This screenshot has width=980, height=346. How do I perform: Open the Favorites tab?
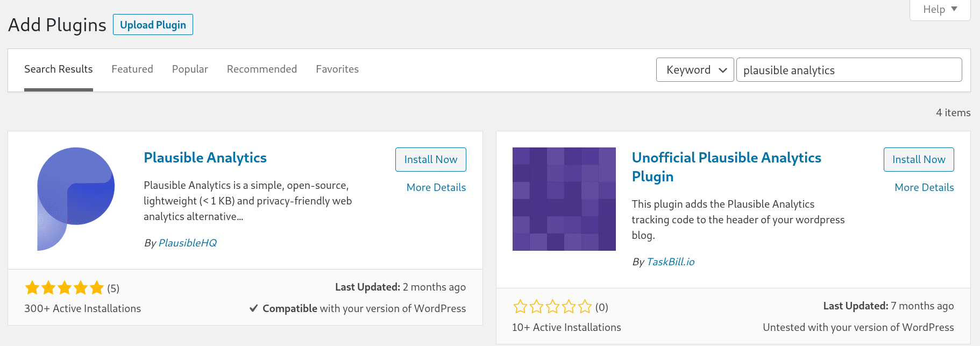tap(337, 69)
